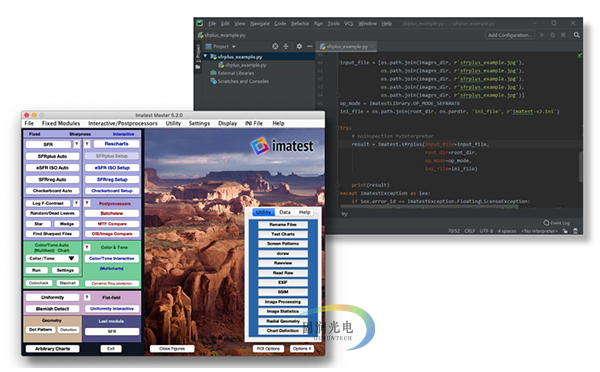
Task: Click the eSFR ISO Setup button
Action: pyautogui.click(x=112, y=168)
